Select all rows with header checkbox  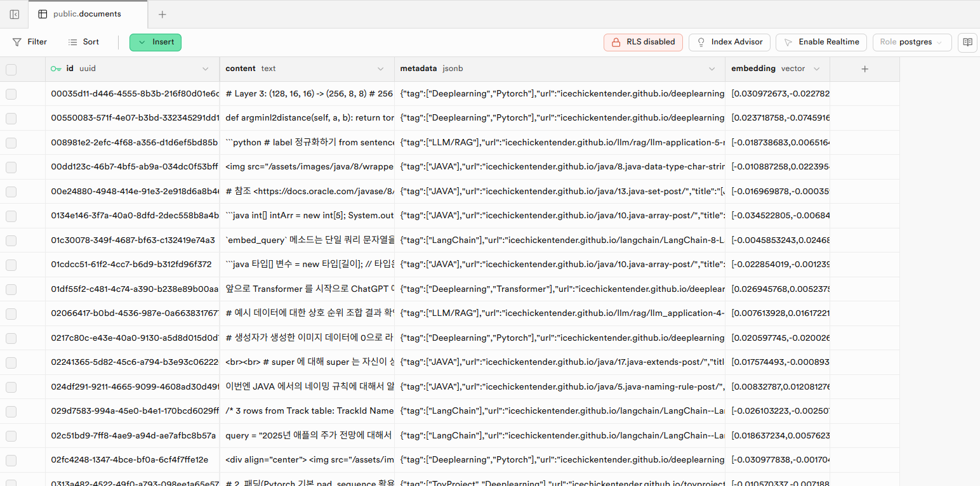tap(11, 69)
